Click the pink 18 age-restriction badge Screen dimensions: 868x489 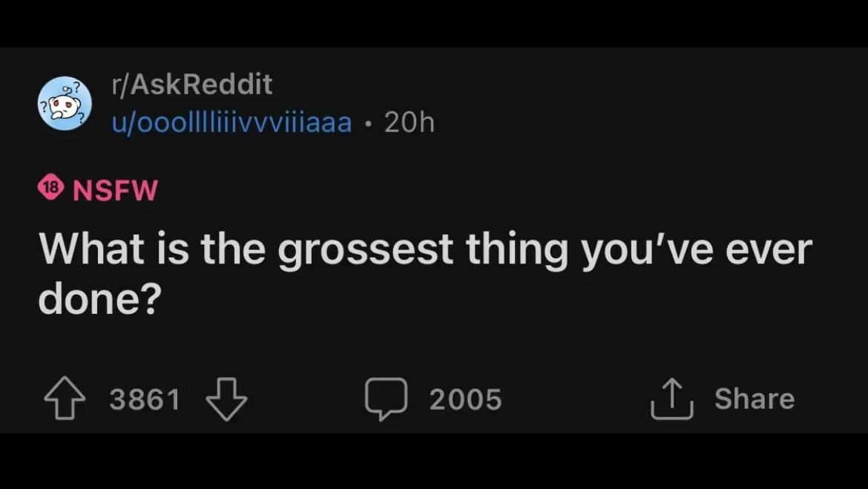(51, 187)
